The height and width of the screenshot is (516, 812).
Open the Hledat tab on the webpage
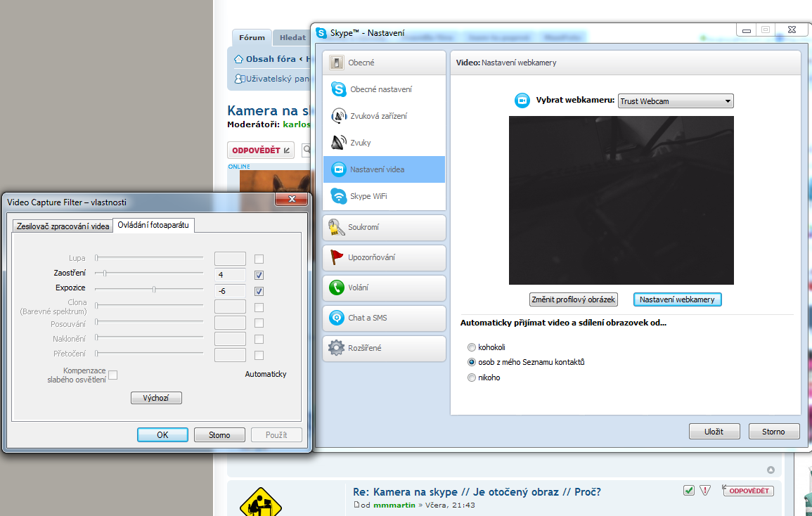pyautogui.click(x=292, y=37)
